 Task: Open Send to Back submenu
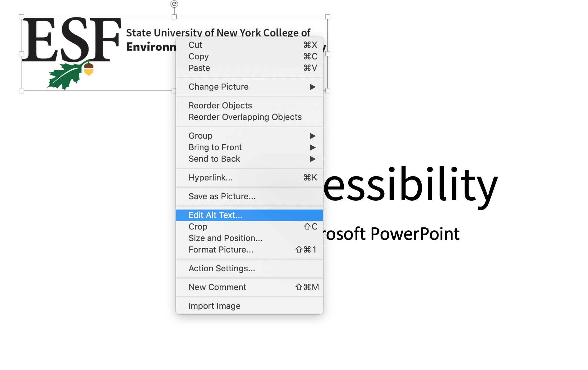point(249,159)
